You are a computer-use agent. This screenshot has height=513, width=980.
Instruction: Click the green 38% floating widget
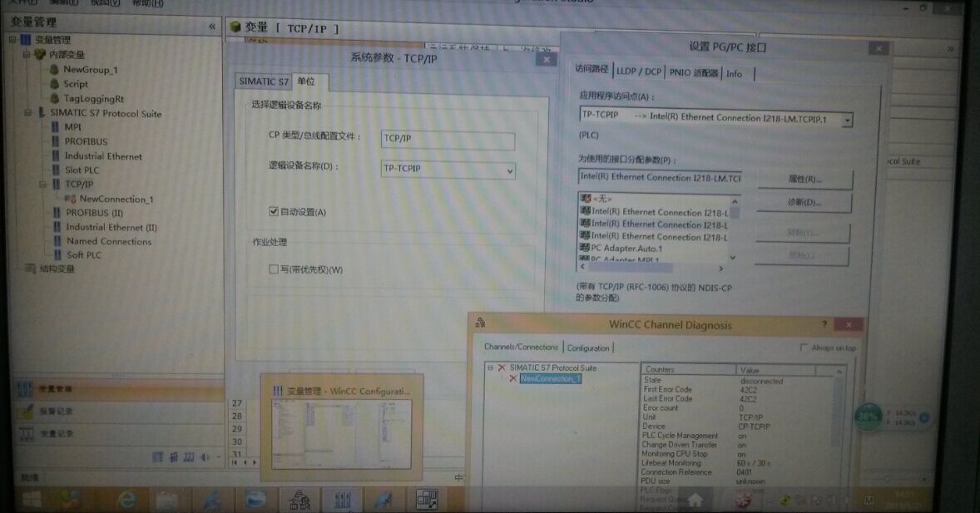coord(869,417)
